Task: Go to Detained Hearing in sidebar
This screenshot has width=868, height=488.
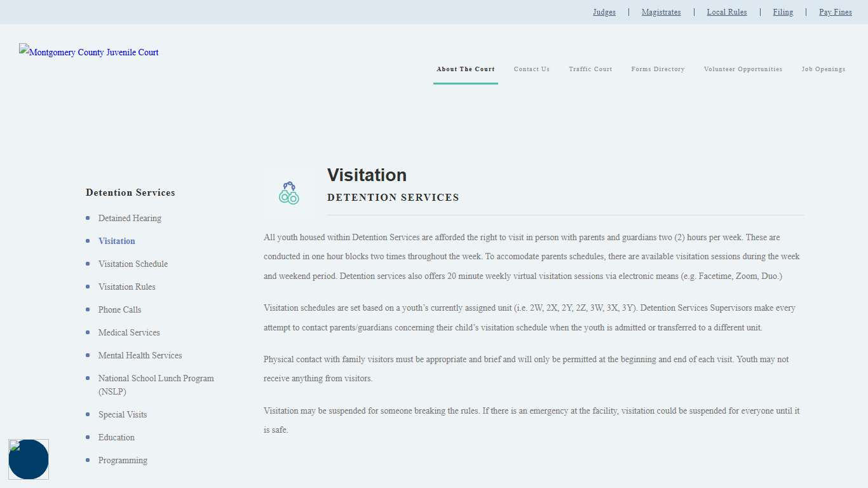Action: point(130,218)
